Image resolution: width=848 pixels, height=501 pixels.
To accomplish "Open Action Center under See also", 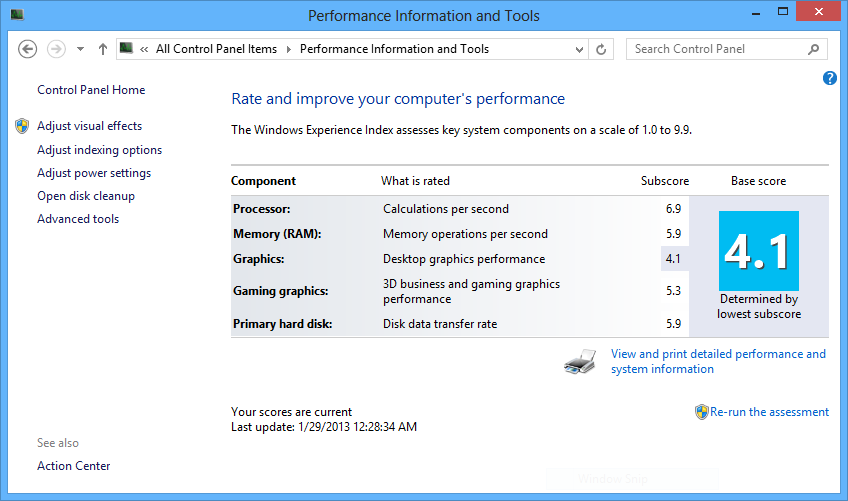I will pos(74,466).
